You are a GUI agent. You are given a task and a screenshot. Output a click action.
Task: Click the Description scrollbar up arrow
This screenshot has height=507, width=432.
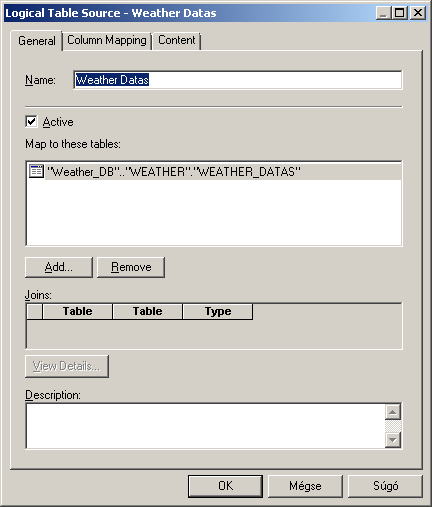(393, 412)
